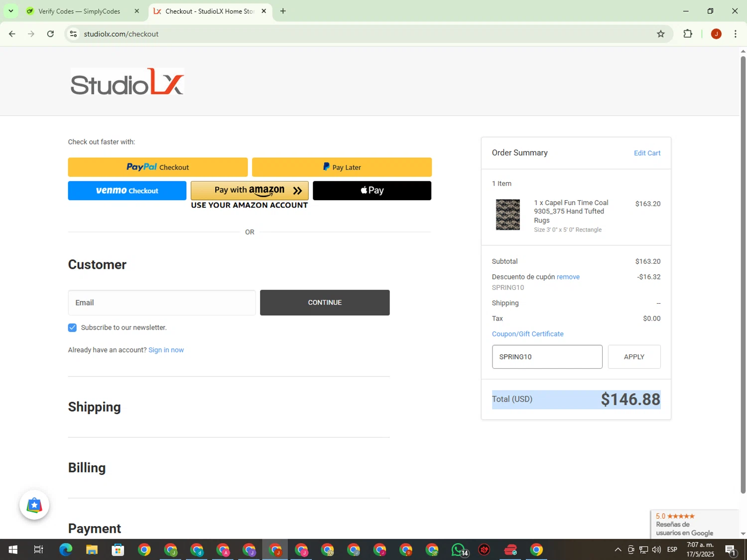Launch Microsoft Edge from taskbar
The width and height of the screenshot is (747, 560).
pyautogui.click(x=66, y=550)
